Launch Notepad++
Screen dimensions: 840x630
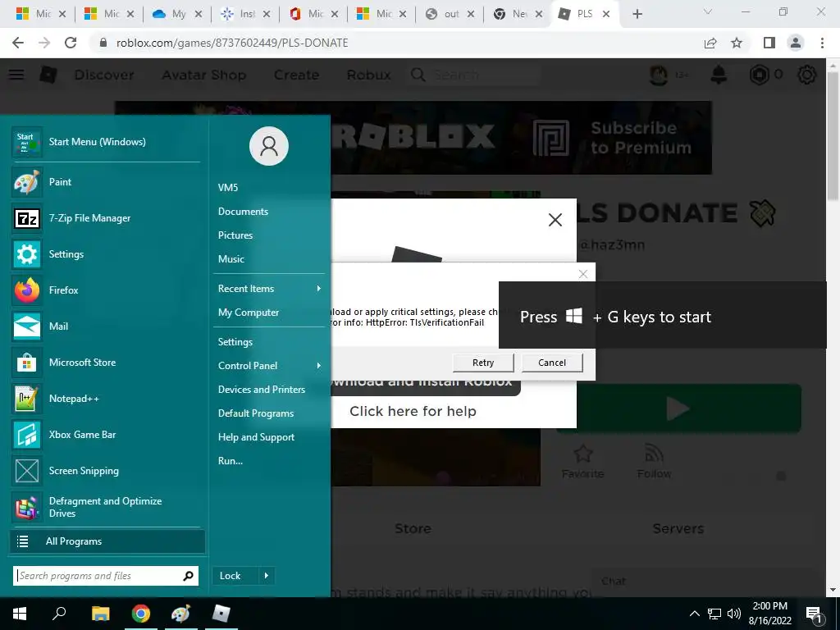coord(106,399)
